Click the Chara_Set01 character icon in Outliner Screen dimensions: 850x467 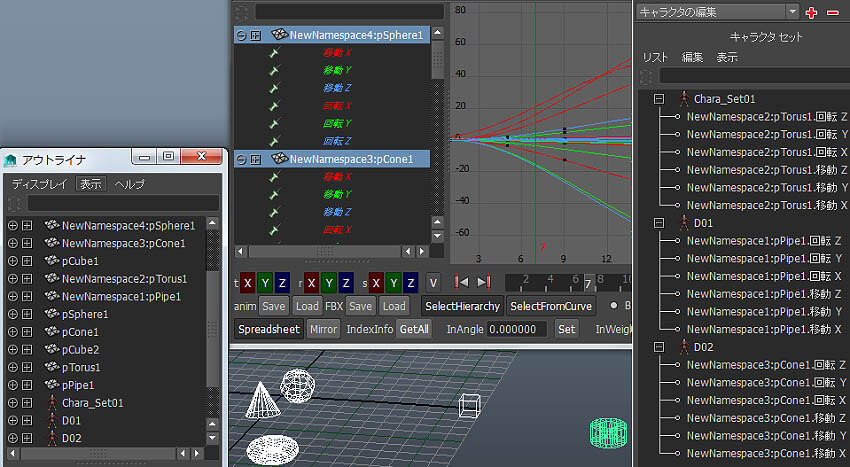pos(50,402)
